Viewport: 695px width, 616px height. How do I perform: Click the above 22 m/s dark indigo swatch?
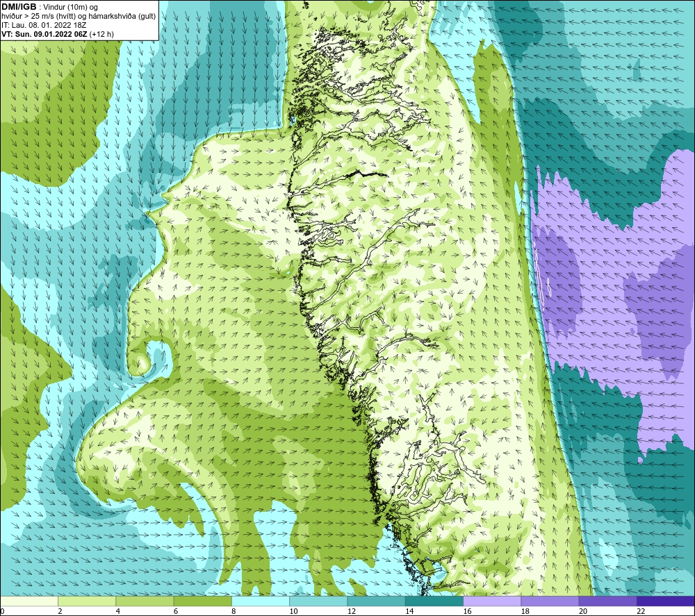coord(666,601)
